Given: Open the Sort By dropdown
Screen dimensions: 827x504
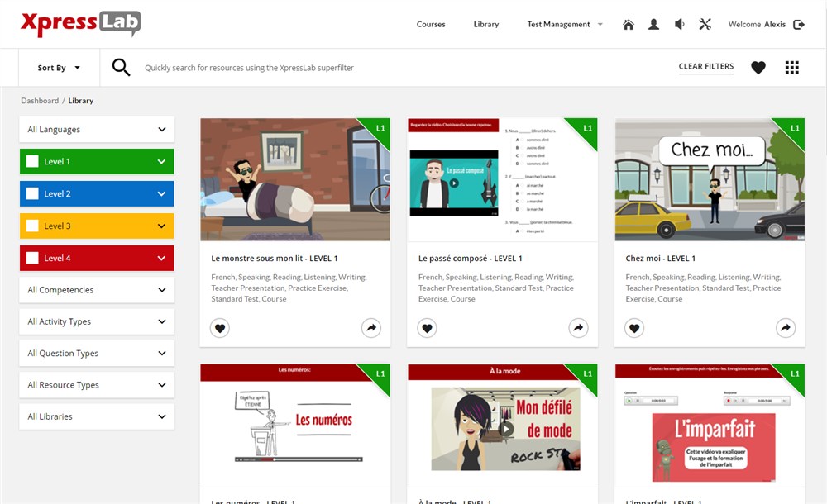Looking at the screenshot, I should click(59, 68).
